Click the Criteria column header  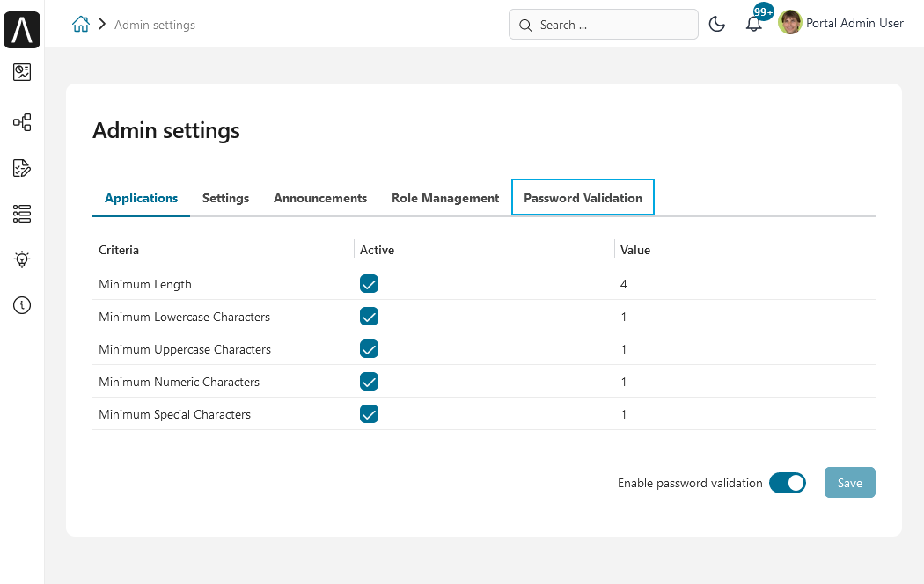tap(119, 250)
